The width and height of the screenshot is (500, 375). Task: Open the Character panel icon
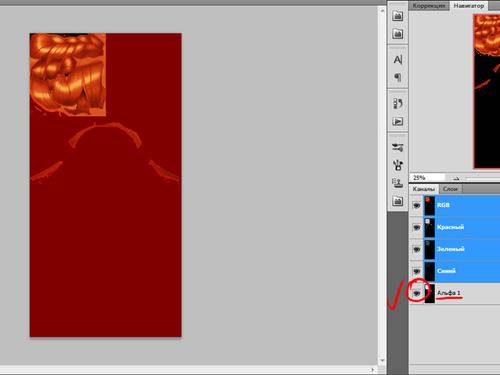pyautogui.click(x=398, y=60)
